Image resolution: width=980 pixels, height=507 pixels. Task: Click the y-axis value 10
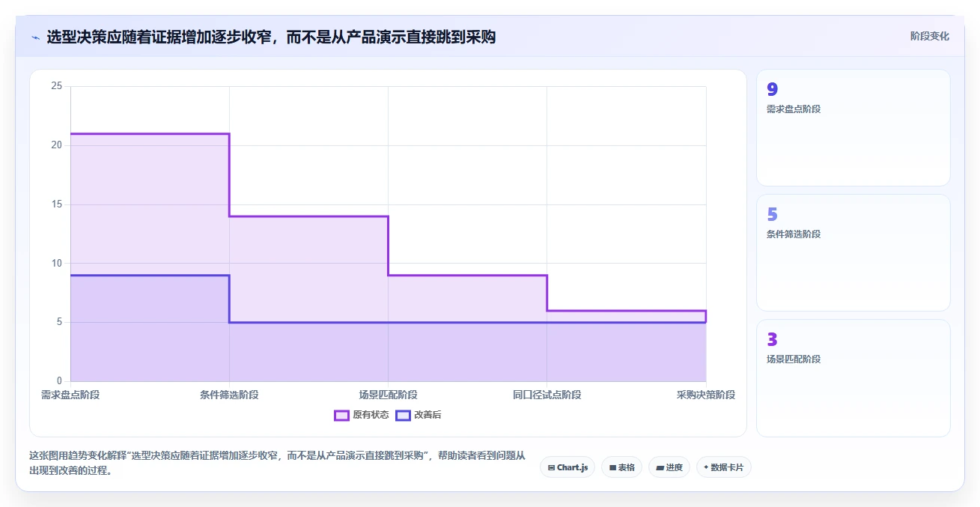click(56, 263)
